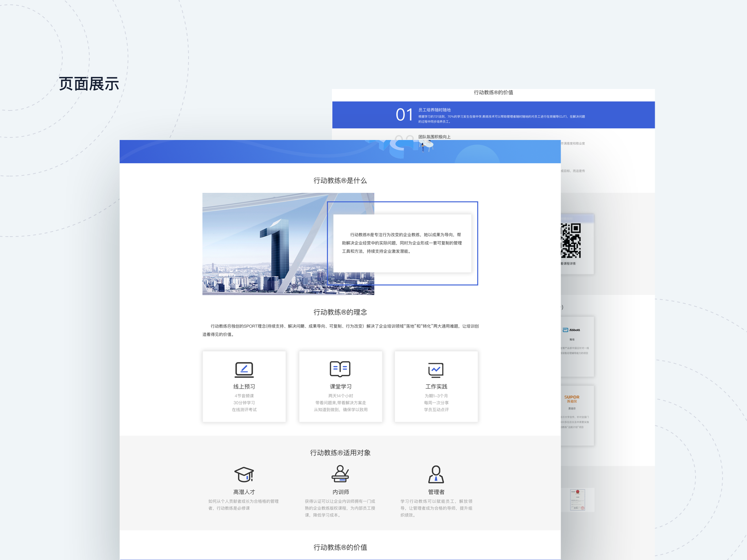Click the 行动教练®适用对象 section heading
Viewport: 747px width, 560px height.
(340, 453)
